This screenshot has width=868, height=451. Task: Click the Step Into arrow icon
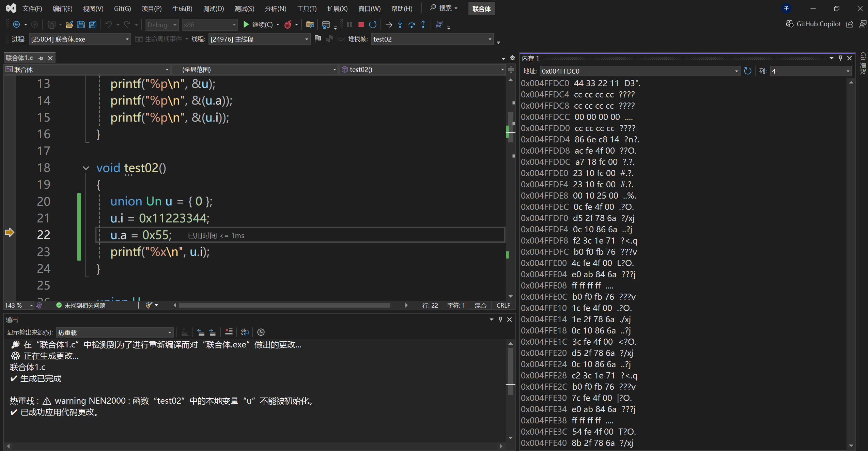pos(400,25)
